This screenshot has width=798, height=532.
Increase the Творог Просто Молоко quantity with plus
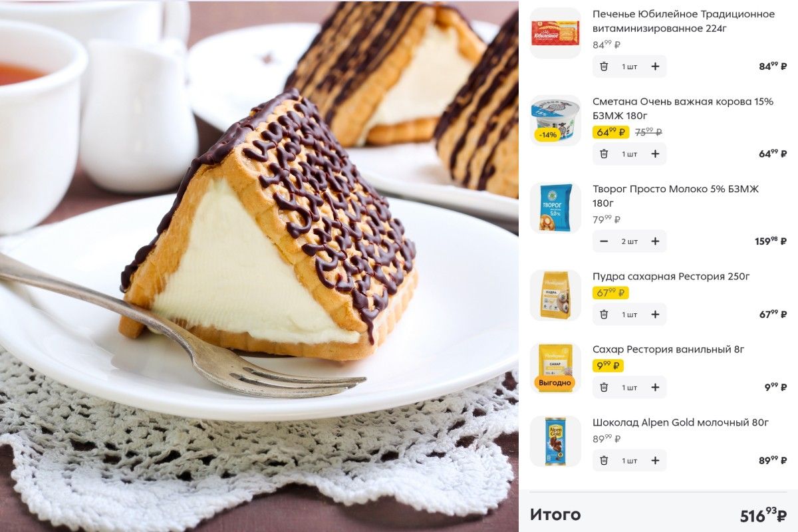tap(655, 241)
